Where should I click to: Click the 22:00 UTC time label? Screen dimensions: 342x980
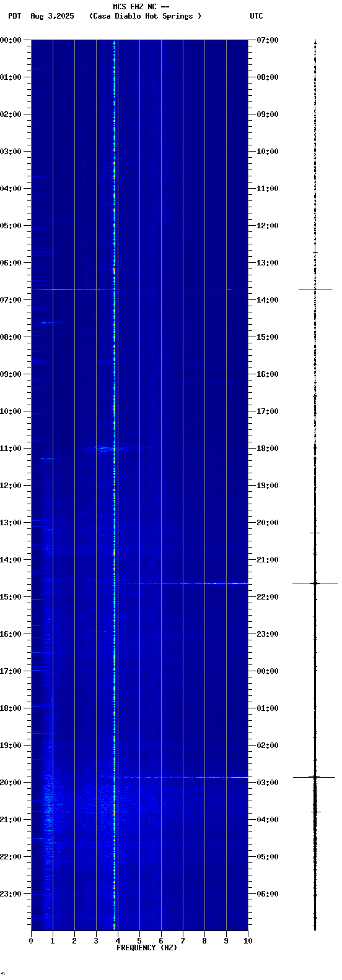(268, 596)
